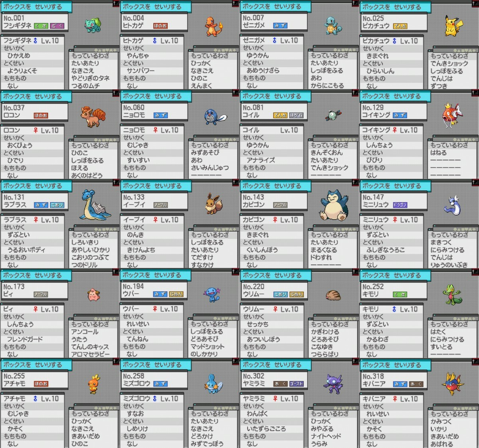Image resolution: width=479 pixels, height=448 pixels.
Task: Select the ability いたずらごころ
Action: pos(266,428)
